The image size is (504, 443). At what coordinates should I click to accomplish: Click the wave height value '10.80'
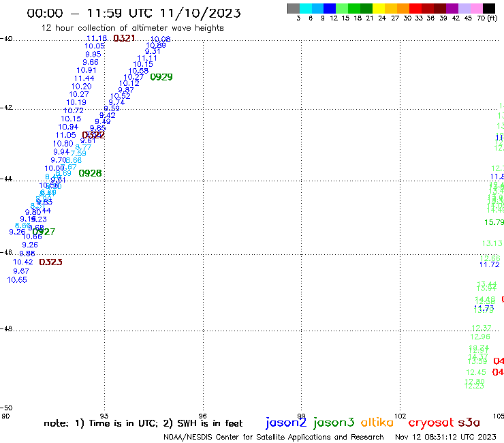[63, 144]
